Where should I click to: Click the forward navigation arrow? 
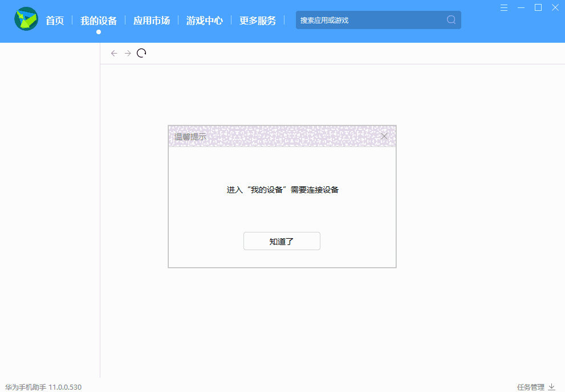point(128,53)
